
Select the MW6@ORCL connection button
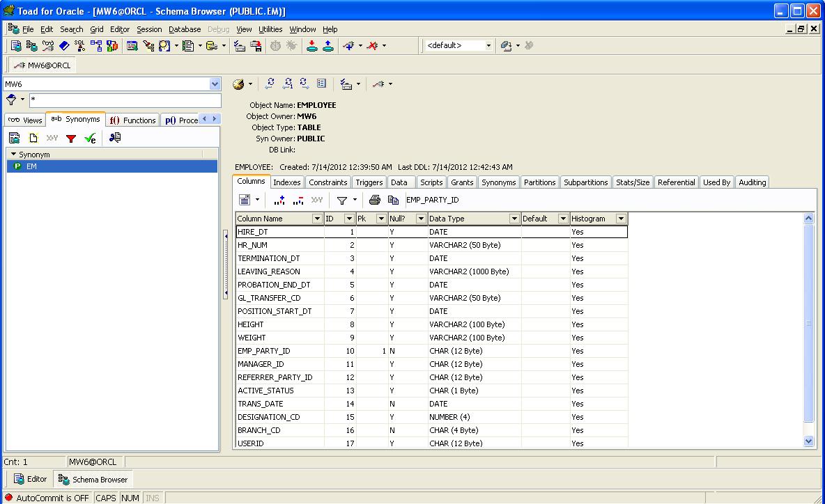[x=43, y=65]
